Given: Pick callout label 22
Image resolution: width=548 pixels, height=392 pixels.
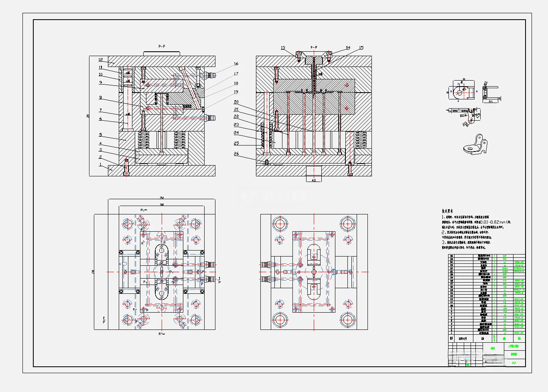Looking at the screenshot, I should [x=236, y=116].
